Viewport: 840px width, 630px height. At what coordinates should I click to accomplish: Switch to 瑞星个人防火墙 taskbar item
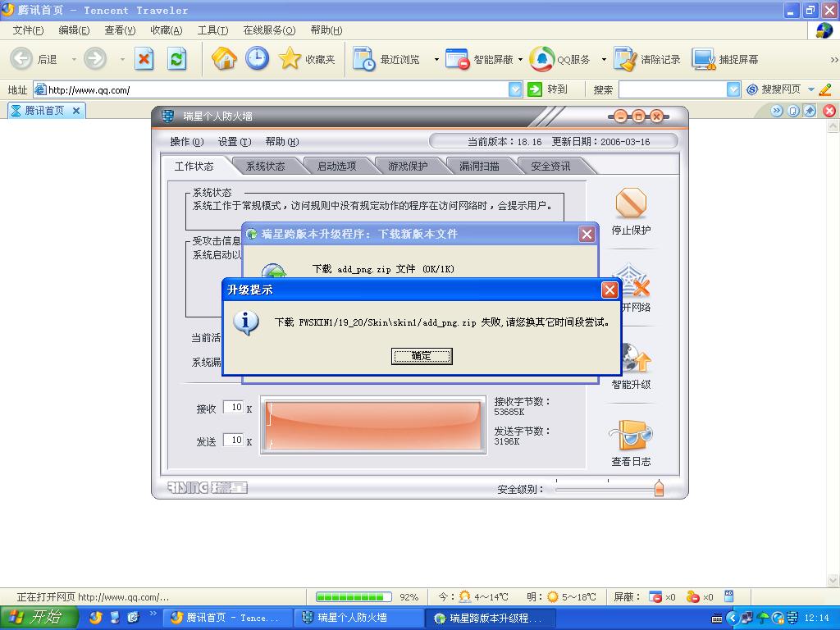point(359,618)
